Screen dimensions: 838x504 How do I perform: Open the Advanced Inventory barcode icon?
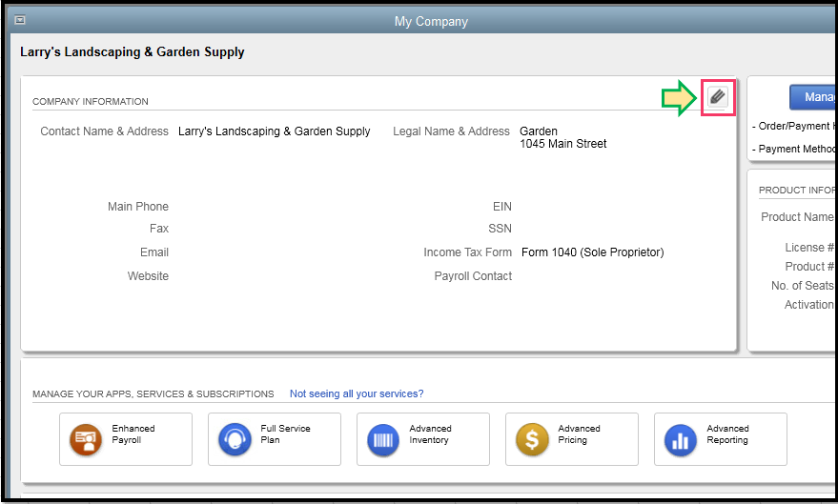point(382,439)
